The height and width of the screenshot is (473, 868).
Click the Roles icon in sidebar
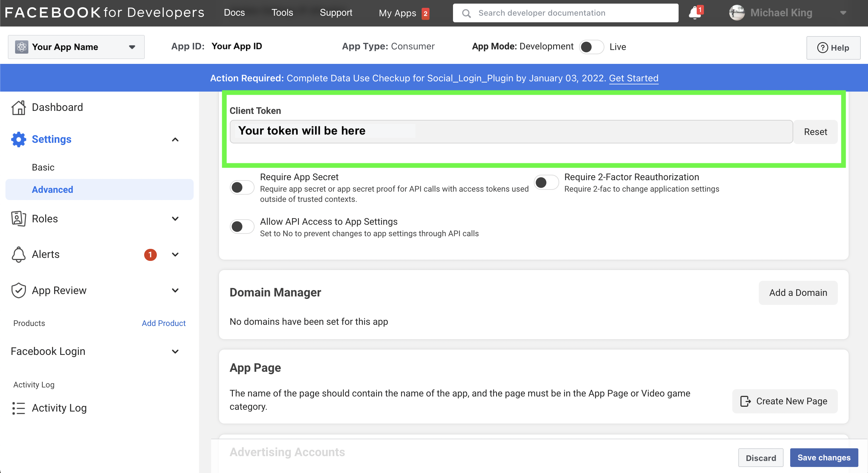18,218
